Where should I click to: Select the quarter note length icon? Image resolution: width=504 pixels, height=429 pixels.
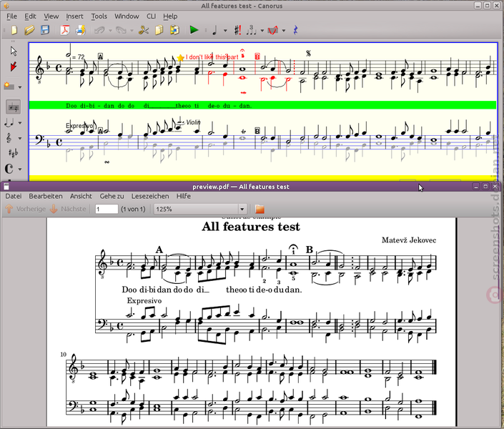(214, 30)
